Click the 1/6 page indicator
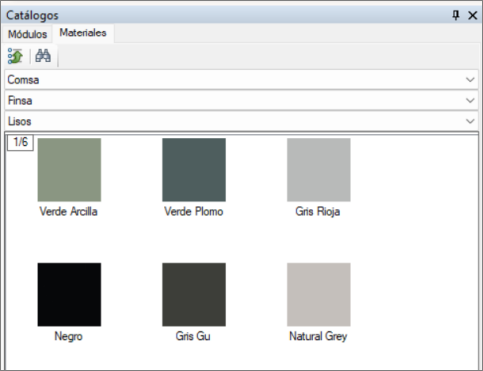Viewport: 483px width, 371px height. tap(20, 142)
